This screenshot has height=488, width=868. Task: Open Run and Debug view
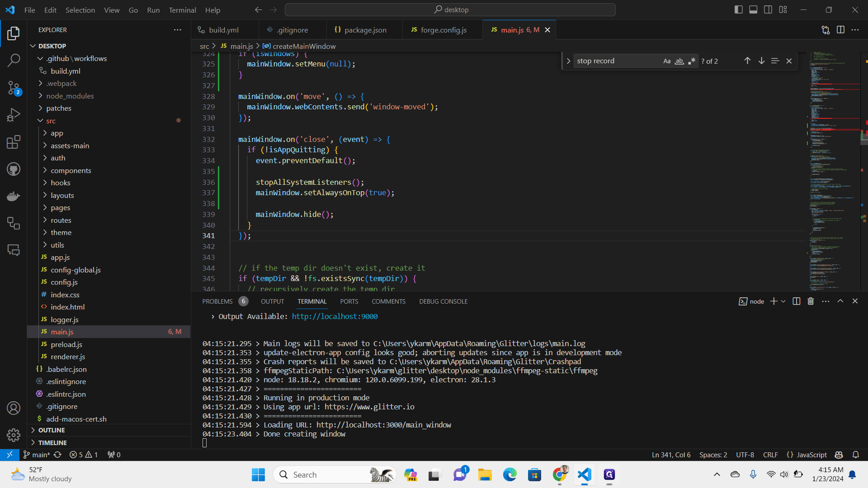(14, 115)
